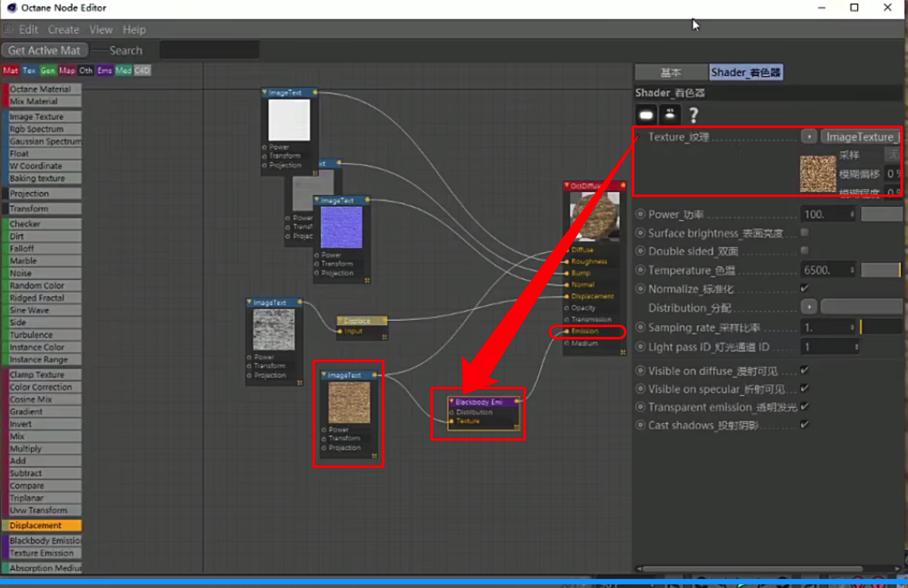Uncheck the Cast shadows checkbox
The image size is (908, 588).
coord(804,425)
